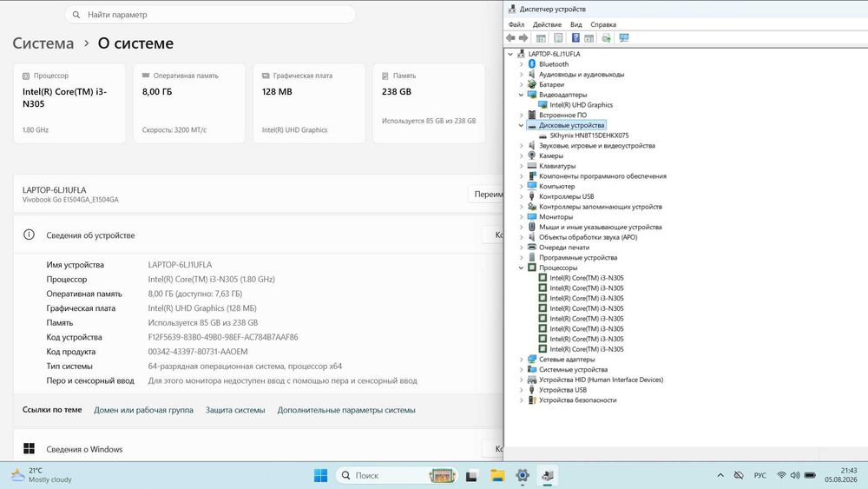868x489 pixels.
Task: Expand the Системные устройства node
Action: (x=521, y=369)
